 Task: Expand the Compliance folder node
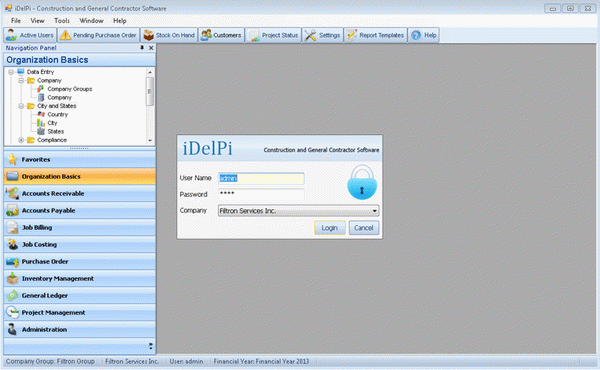coord(21,140)
